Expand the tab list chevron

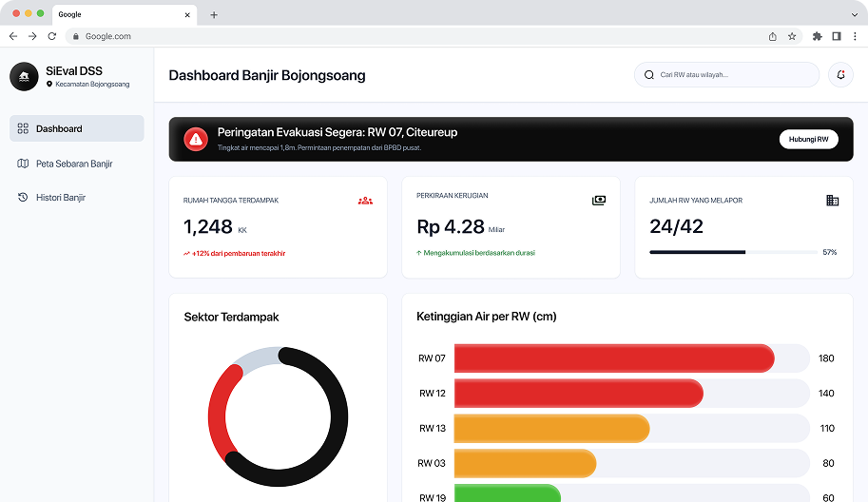click(x=855, y=15)
